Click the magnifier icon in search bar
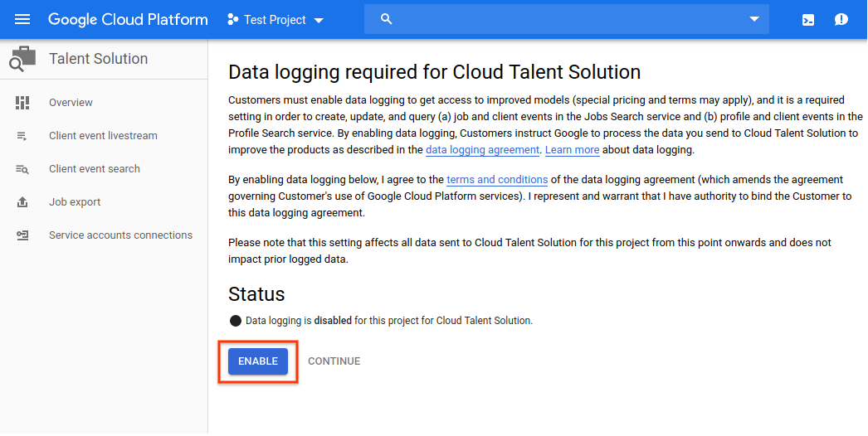868x436 pixels. tap(386, 20)
